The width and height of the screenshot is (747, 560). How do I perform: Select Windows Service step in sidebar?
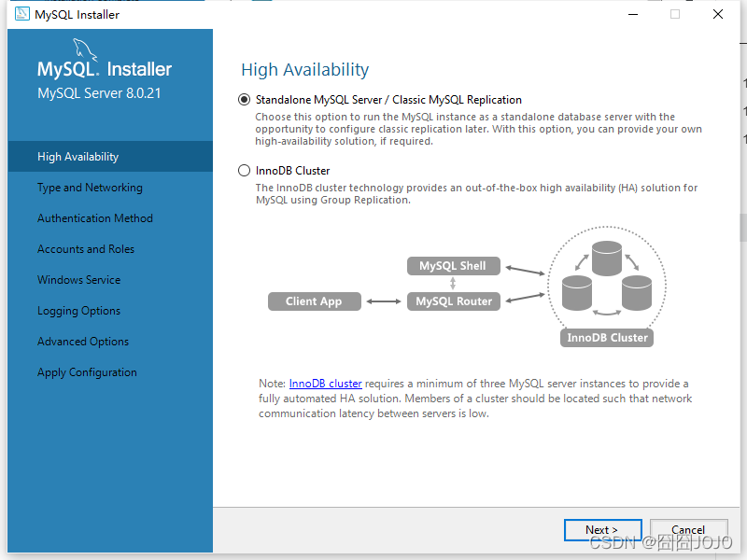pyautogui.click(x=79, y=279)
